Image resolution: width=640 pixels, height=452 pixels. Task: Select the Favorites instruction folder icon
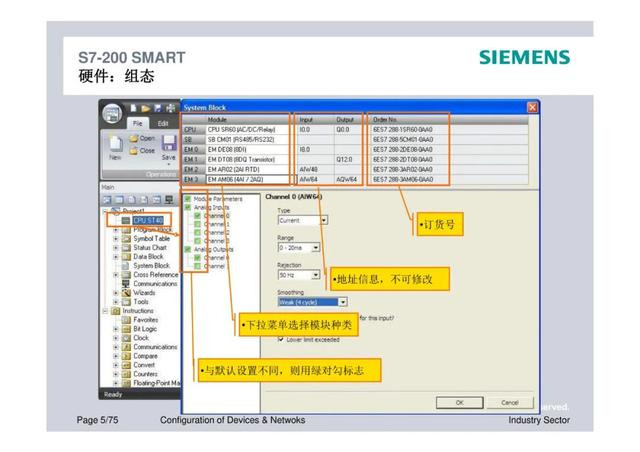[127, 320]
